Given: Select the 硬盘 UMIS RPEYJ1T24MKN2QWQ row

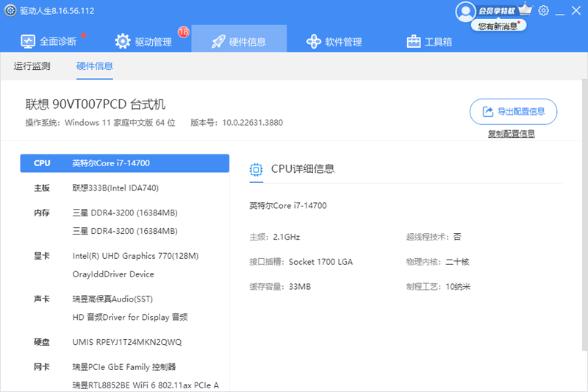Looking at the screenshot, I should coord(124,342).
